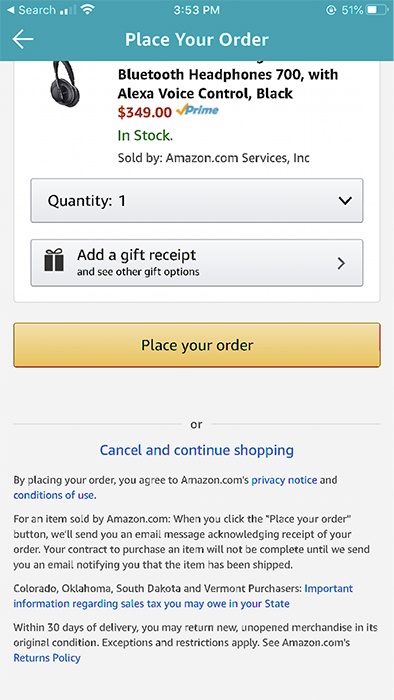Viewport: 394px width, 700px height.
Task: Open the privacy notice link
Action: [x=284, y=480]
